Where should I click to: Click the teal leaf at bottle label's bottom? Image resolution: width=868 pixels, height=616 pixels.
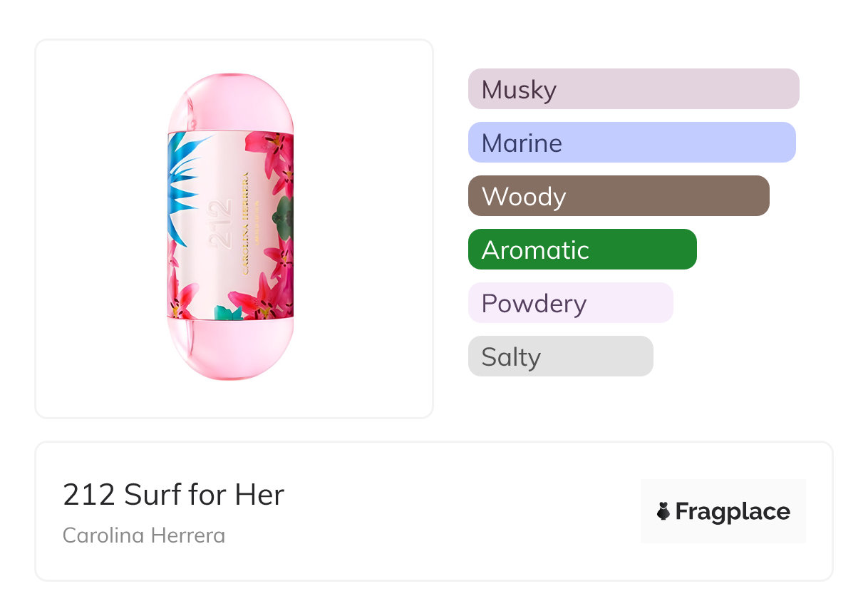[x=229, y=312]
